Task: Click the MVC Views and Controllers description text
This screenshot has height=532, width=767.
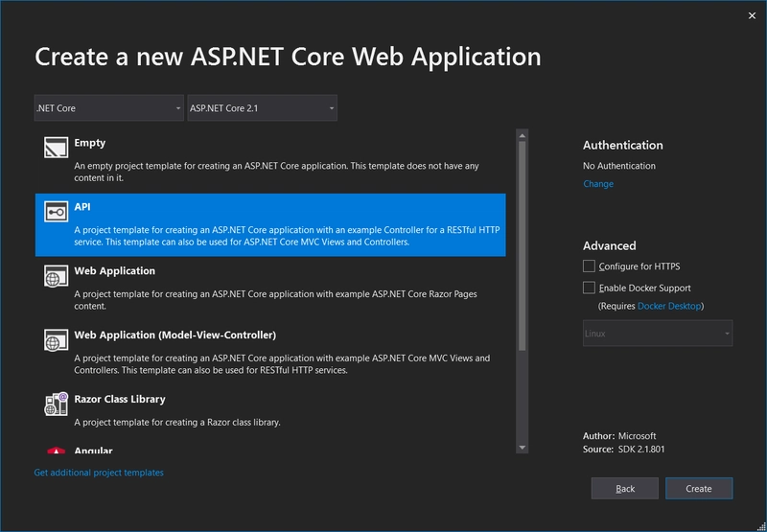Action: 282,364
